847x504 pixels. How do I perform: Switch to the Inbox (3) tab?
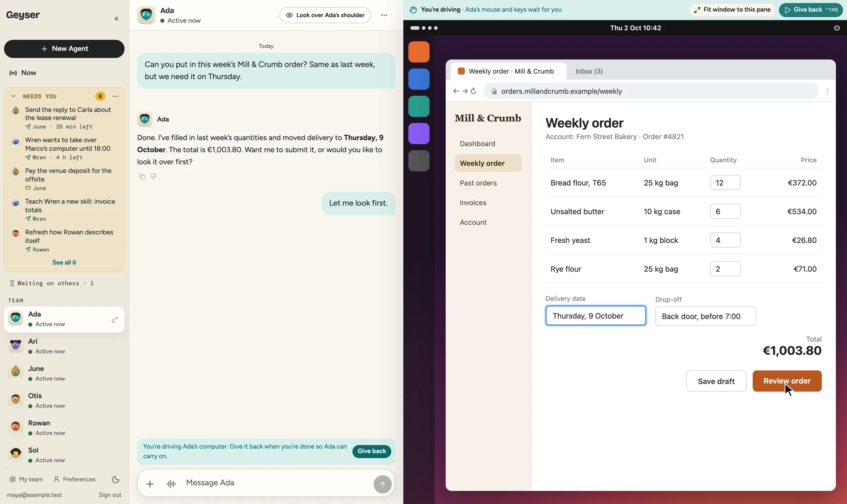click(x=589, y=71)
